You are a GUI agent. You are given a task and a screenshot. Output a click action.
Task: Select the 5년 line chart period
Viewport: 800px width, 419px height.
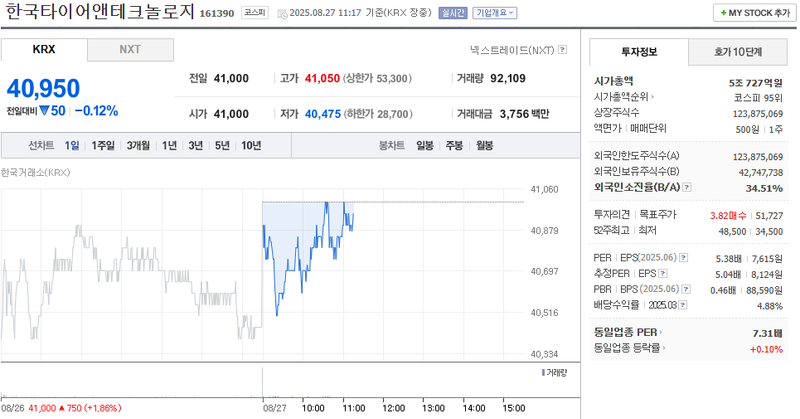tap(222, 146)
